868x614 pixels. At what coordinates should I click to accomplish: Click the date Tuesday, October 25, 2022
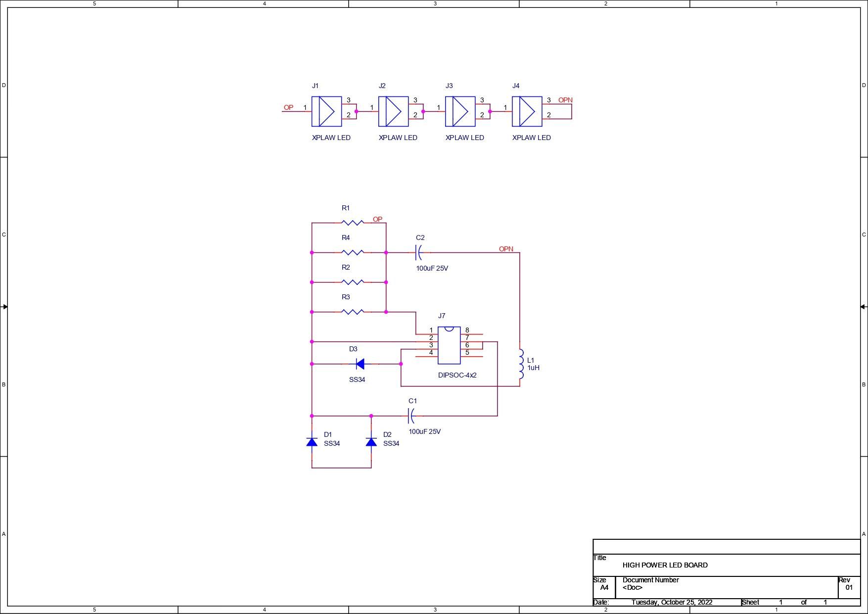(672, 602)
